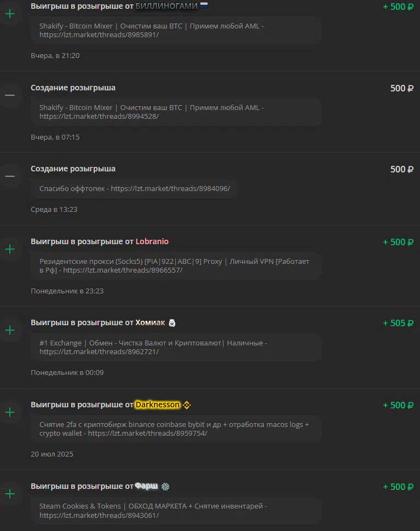Click the +505 ₽ amount for Хомиак win

398,323
